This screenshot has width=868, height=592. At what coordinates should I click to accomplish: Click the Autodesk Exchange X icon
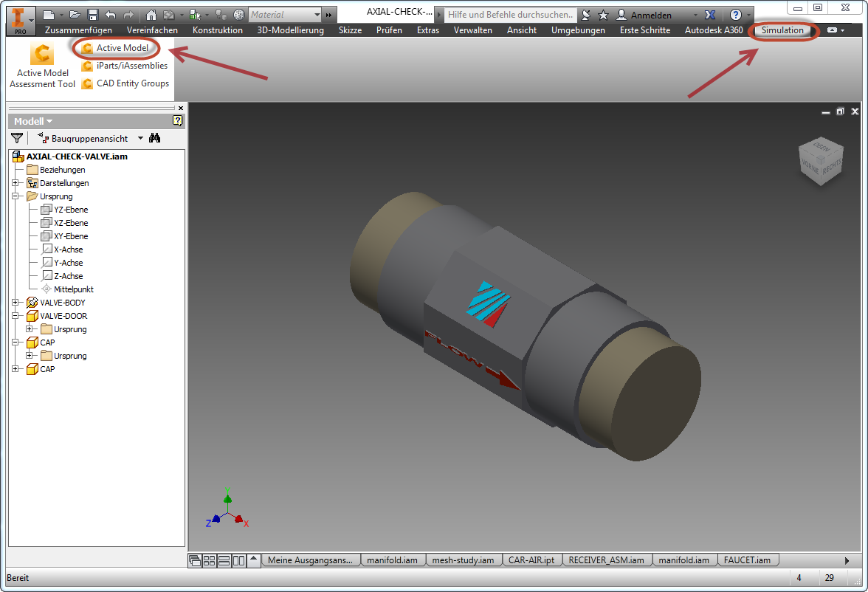pos(710,15)
